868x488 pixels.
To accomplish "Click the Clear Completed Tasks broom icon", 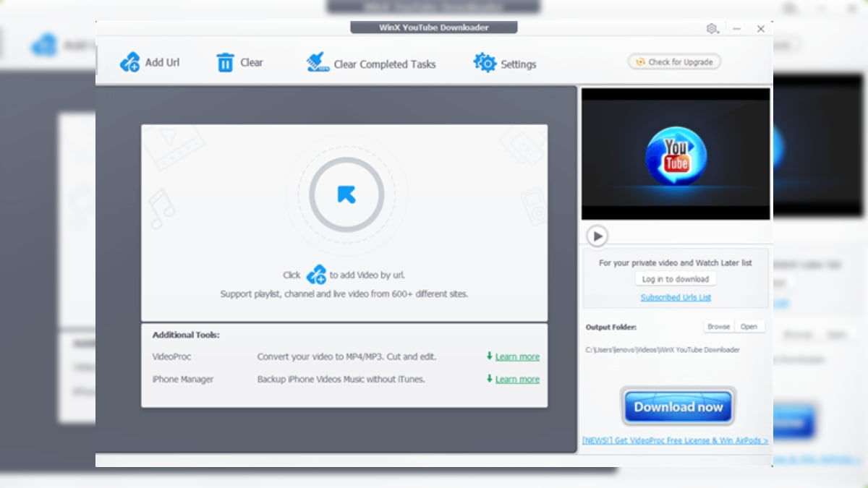I will click(317, 62).
